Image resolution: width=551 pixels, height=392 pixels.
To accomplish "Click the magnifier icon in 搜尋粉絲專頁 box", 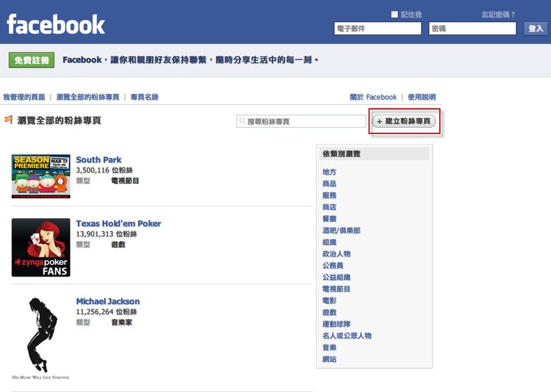I will [x=242, y=121].
